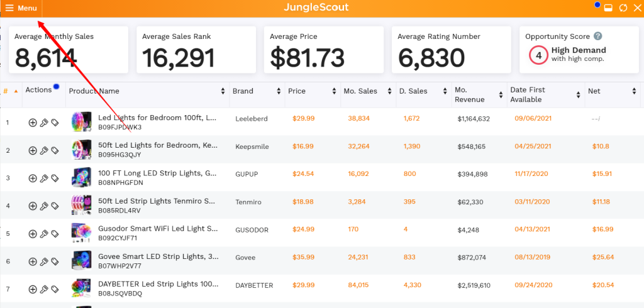Click the plus icon for Leeleberd row
Viewport: 644px width, 308px height.
[x=33, y=123]
